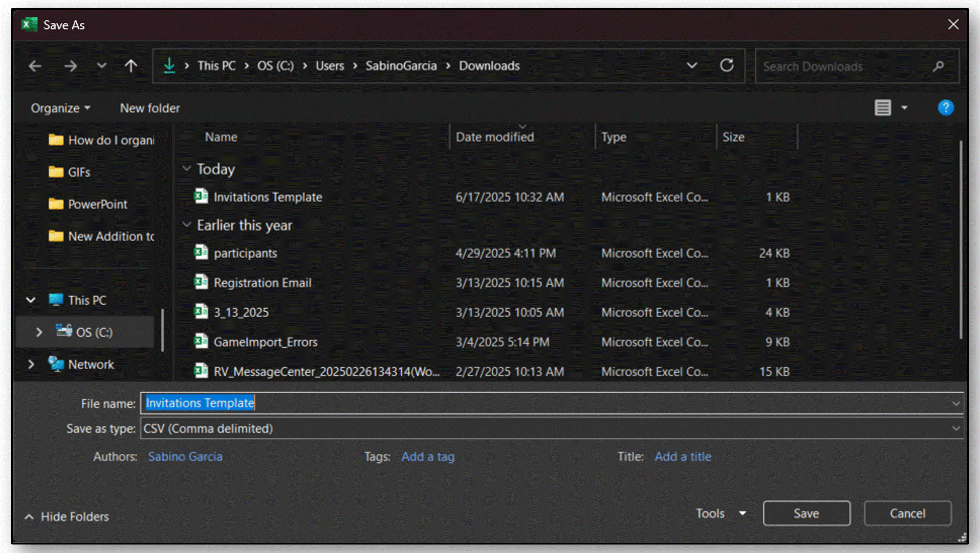The image size is (980, 553).
Task: Open the view options dropdown arrow
Action: pyautogui.click(x=904, y=108)
